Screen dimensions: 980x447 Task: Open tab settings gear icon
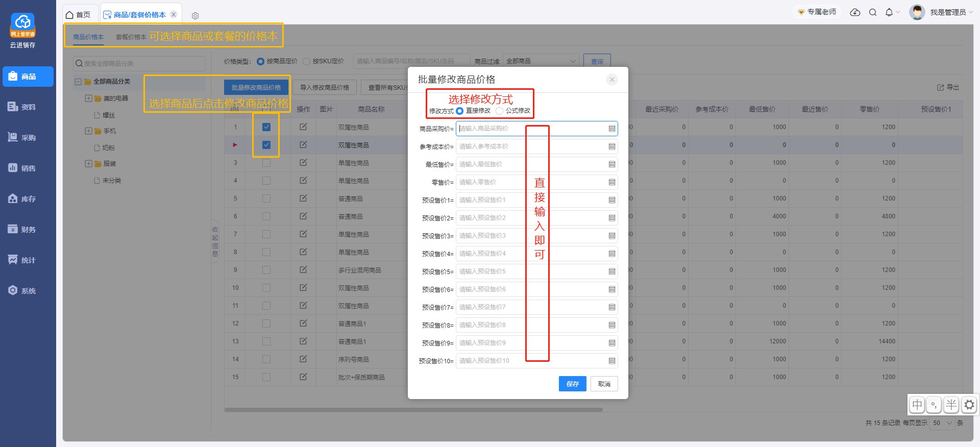(x=195, y=16)
